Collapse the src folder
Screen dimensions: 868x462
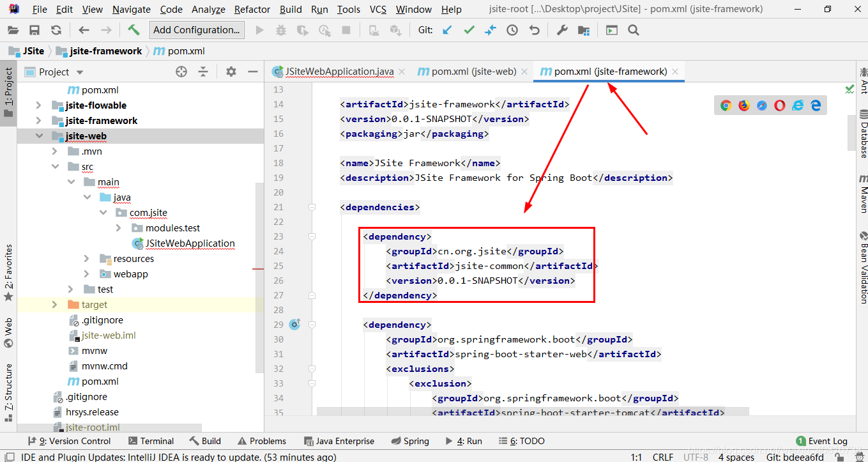[55, 167]
